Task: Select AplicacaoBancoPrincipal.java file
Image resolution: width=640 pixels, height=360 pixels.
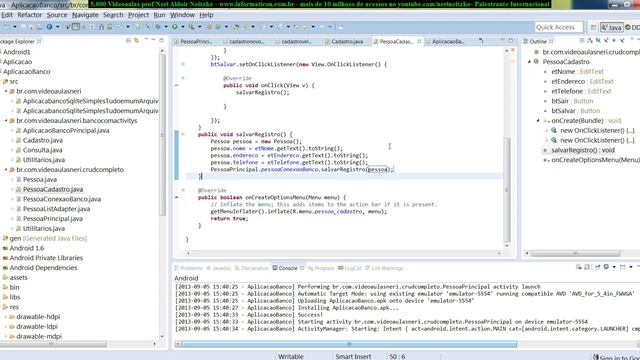Action: pyautogui.click(x=66, y=130)
